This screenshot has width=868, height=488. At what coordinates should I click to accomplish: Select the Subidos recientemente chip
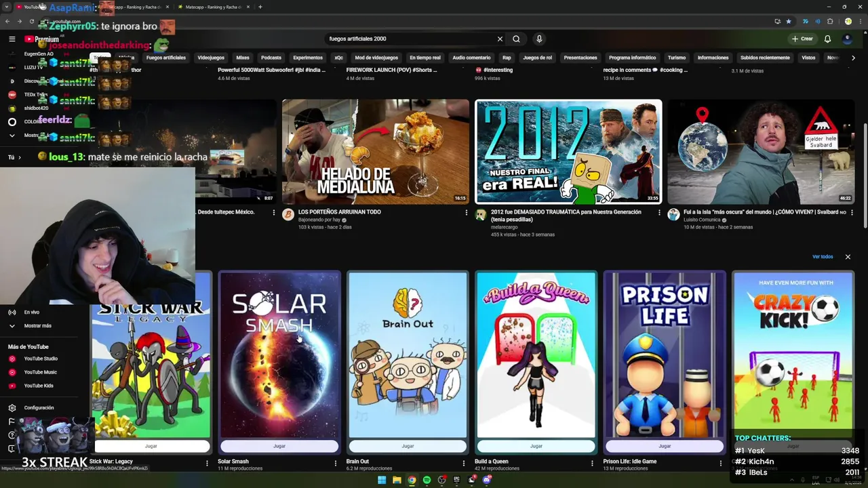click(x=765, y=58)
